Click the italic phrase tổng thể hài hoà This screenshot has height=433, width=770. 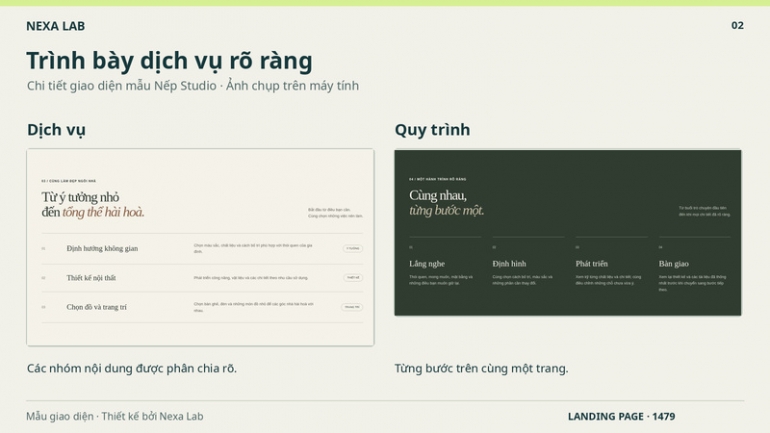pos(103,212)
